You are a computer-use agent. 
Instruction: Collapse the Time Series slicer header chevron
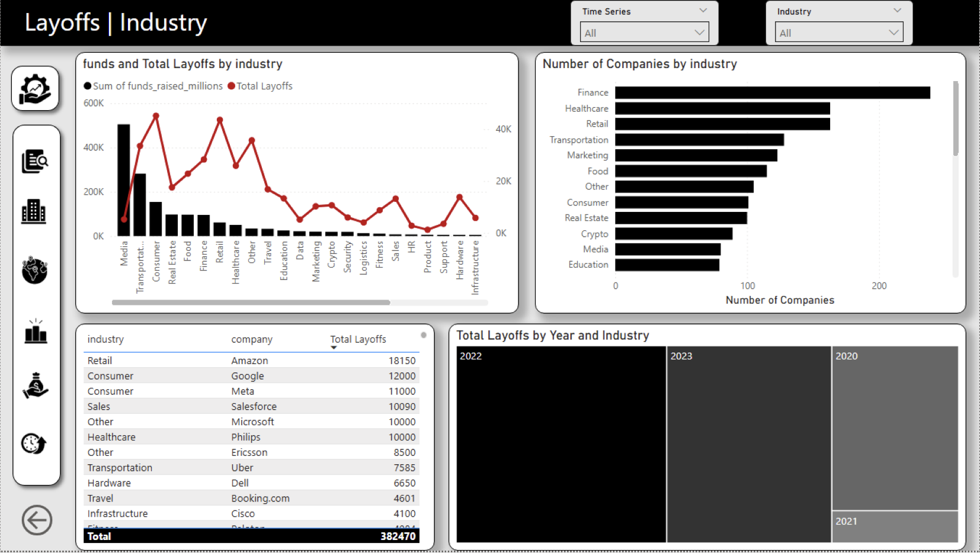coord(703,11)
